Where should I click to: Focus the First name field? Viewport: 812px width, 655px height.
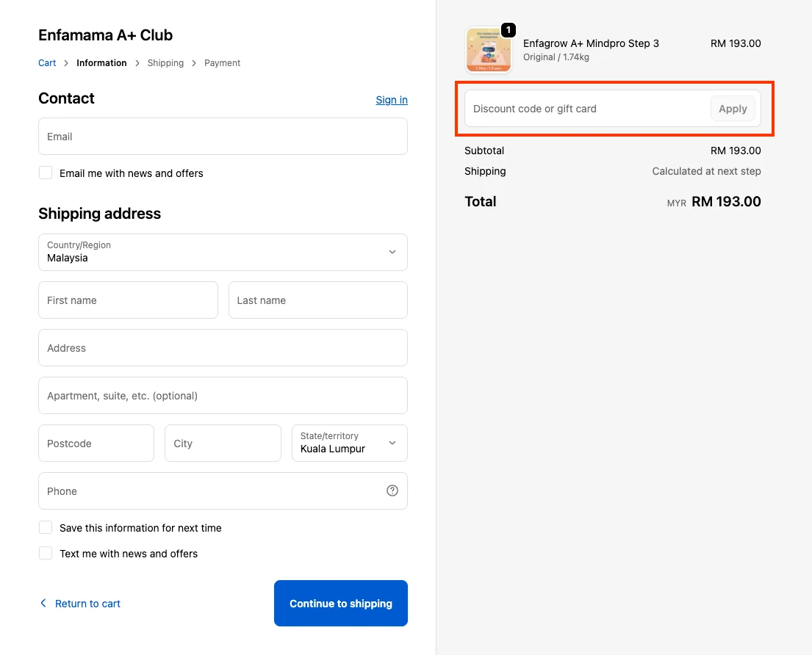(128, 300)
